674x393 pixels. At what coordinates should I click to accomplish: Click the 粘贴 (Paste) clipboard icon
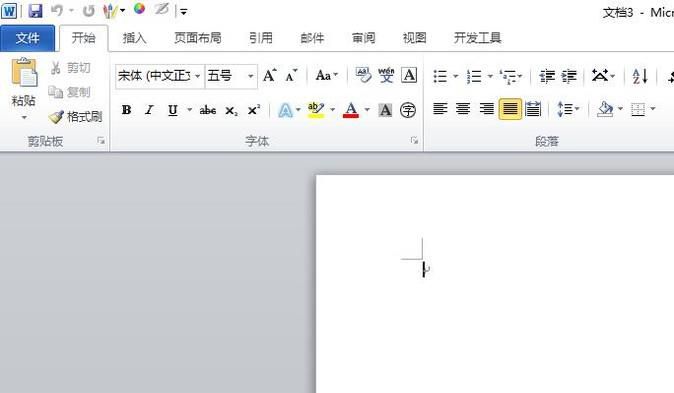[24, 72]
